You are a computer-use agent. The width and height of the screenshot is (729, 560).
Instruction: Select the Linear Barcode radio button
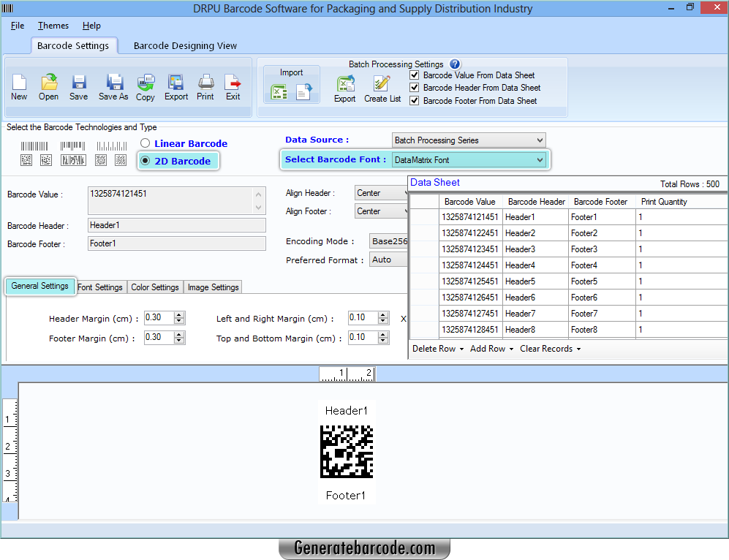coord(145,143)
